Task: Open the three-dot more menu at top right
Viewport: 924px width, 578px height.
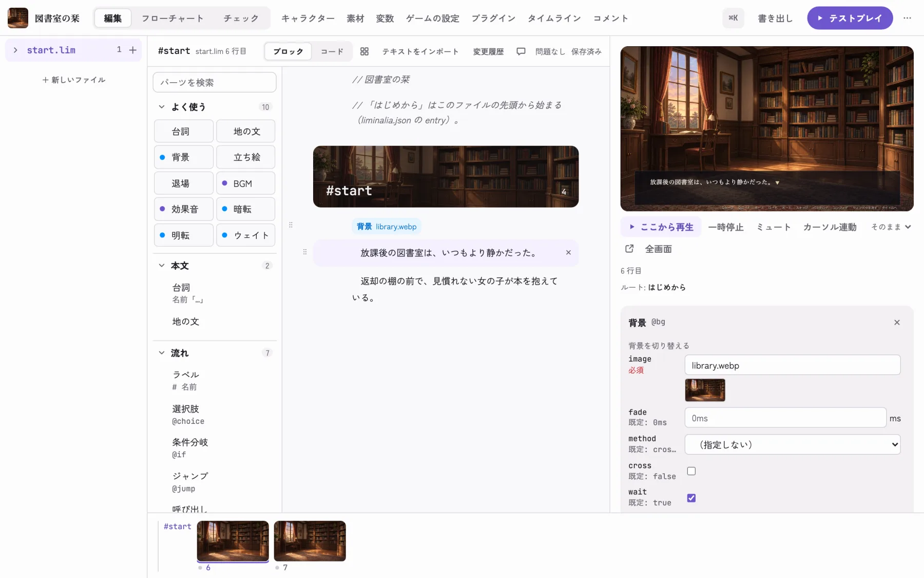Action: (908, 18)
